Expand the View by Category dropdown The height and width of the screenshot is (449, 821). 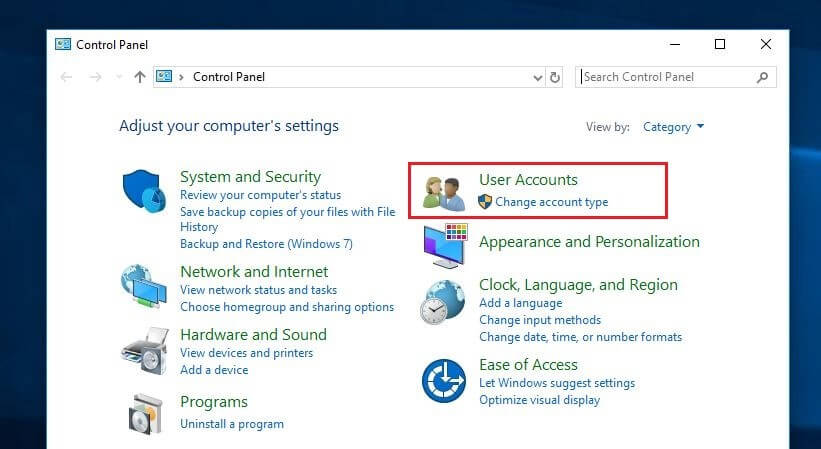(x=673, y=127)
